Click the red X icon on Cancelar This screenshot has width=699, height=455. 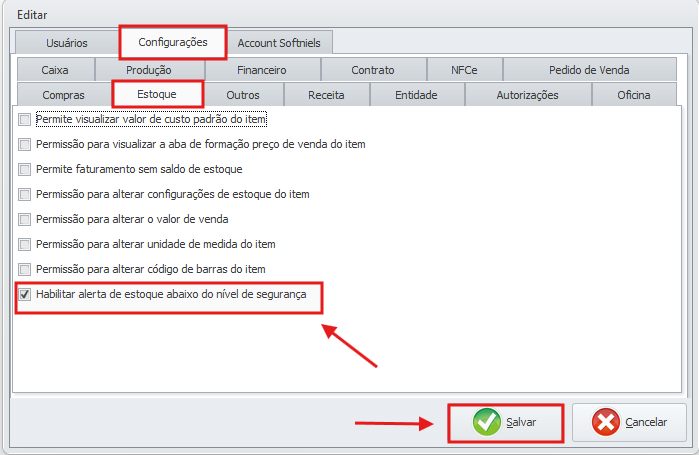(606, 422)
